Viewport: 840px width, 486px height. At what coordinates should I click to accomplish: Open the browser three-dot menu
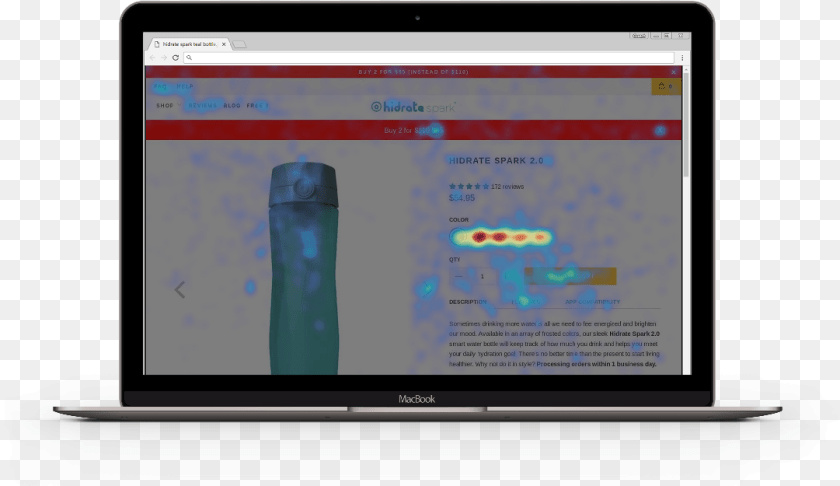682,57
